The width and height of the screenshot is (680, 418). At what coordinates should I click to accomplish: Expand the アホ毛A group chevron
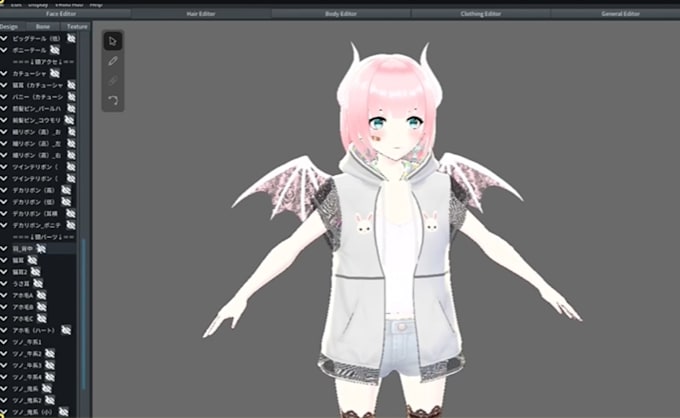click(4, 295)
